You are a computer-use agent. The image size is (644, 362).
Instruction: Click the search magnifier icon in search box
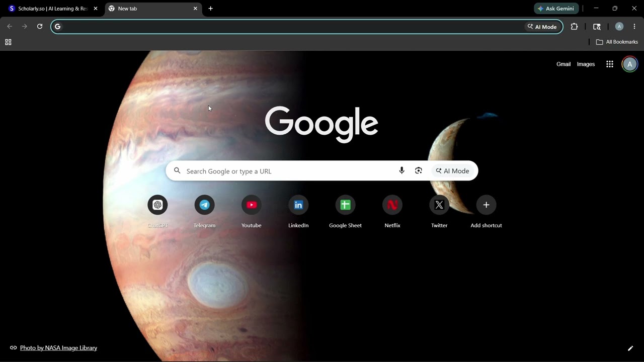click(x=177, y=171)
